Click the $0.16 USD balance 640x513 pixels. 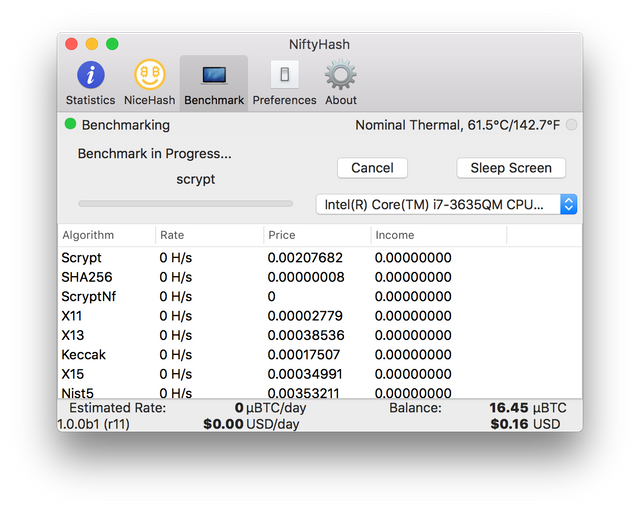tap(525, 424)
